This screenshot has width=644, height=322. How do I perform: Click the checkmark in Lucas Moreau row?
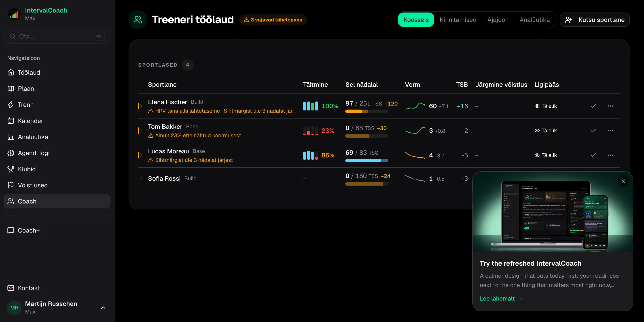[x=593, y=155]
